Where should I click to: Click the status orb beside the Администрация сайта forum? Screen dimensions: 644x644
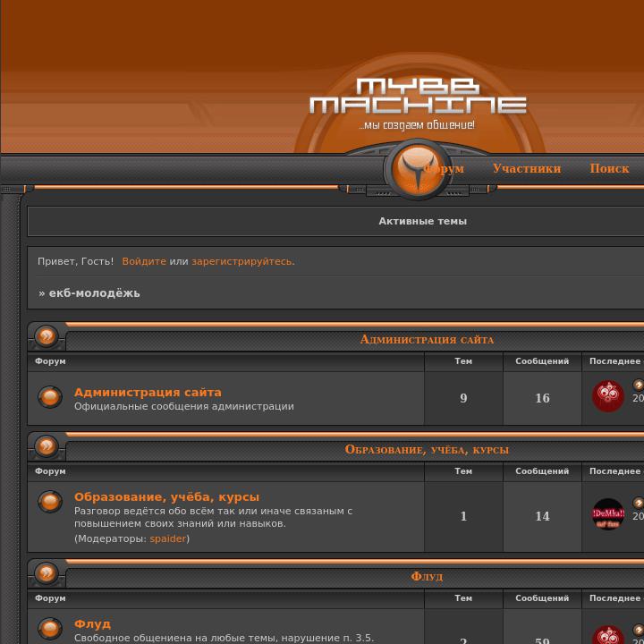[50, 397]
